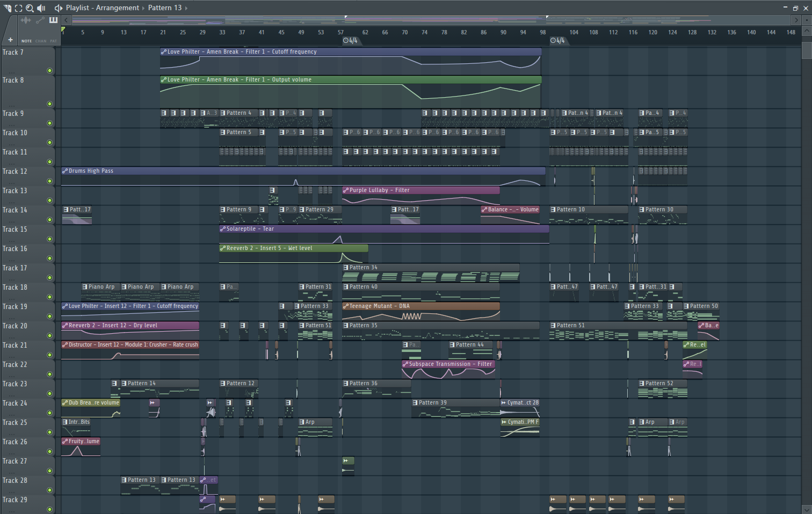
Task: Open the menu icon of the Pattern 14 clip
Action: [x=124, y=384]
